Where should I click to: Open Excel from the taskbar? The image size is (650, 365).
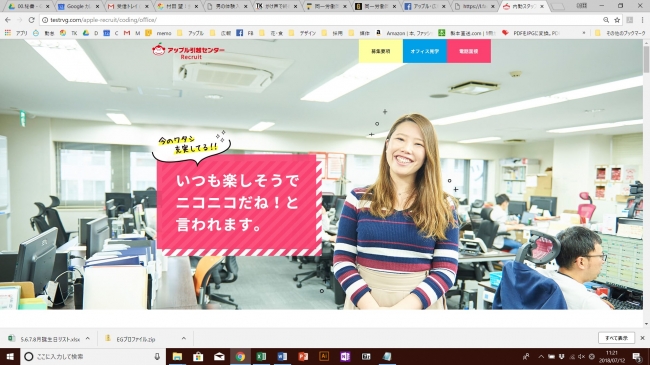(261, 356)
